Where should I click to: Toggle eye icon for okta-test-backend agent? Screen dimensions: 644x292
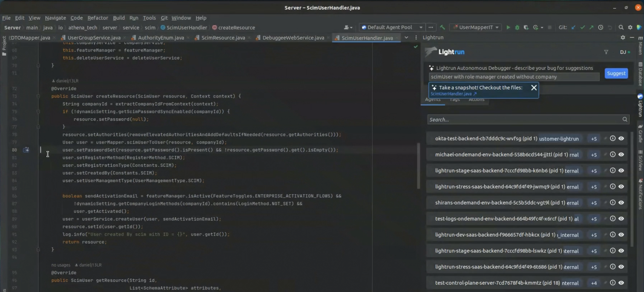[x=621, y=139]
